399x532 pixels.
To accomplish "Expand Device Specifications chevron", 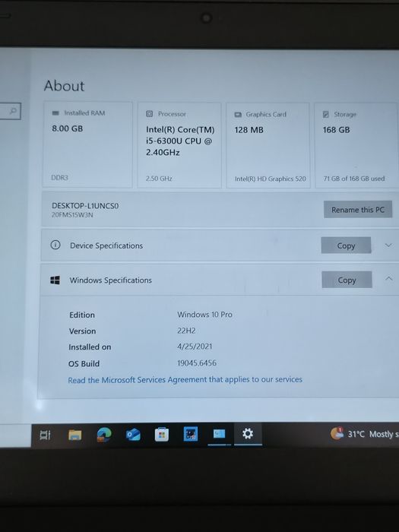I will point(388,245).
